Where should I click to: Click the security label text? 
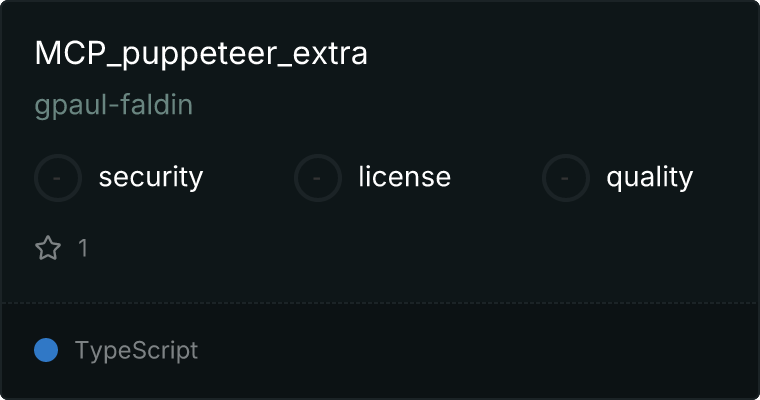[x=151, y=177]
